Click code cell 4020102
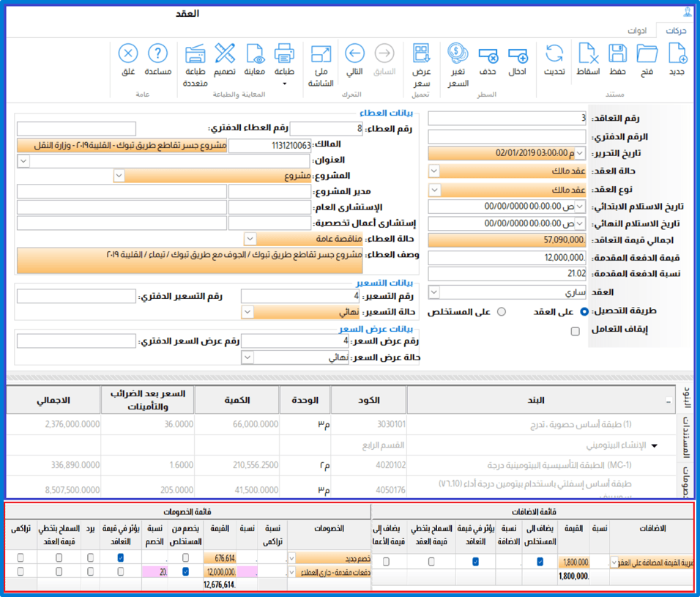700x597 pixels. tap(369, 465)
